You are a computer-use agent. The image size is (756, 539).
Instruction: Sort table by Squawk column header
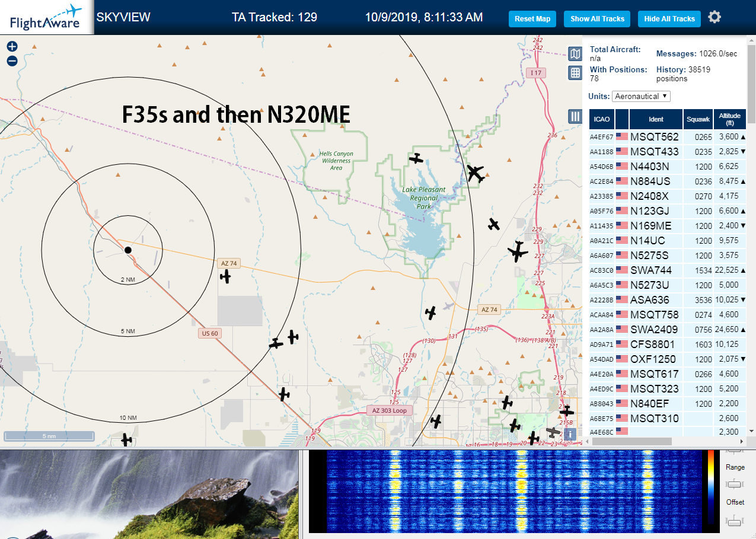[x=698, y=119]
